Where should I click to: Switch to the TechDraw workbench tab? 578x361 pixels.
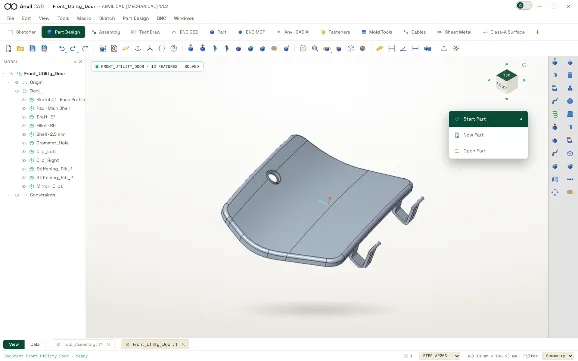click(146, 32)
